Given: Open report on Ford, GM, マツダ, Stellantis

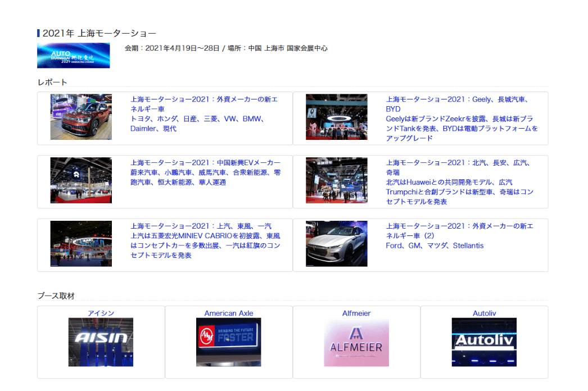Looking at the screenshot, I should [x=460, y=236].
